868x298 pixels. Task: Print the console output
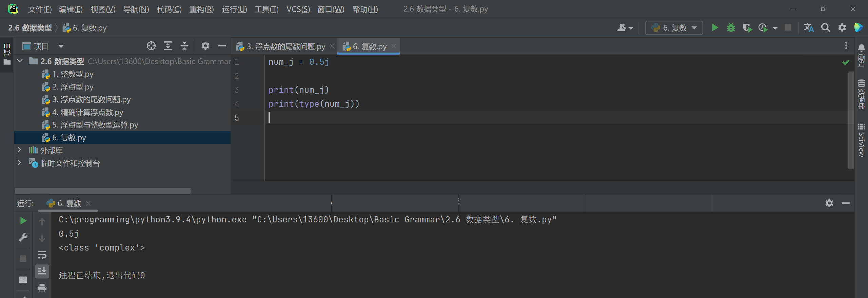pos(42,288)
